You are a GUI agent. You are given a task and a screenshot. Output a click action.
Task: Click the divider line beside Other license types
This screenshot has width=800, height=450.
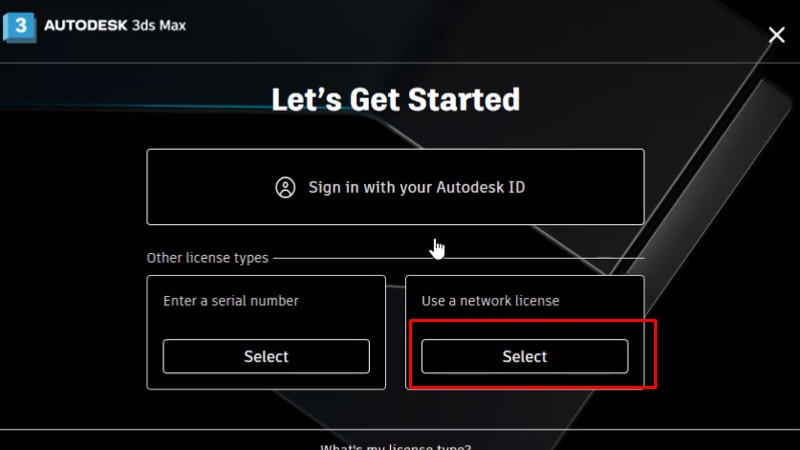[x=460, y=258]
